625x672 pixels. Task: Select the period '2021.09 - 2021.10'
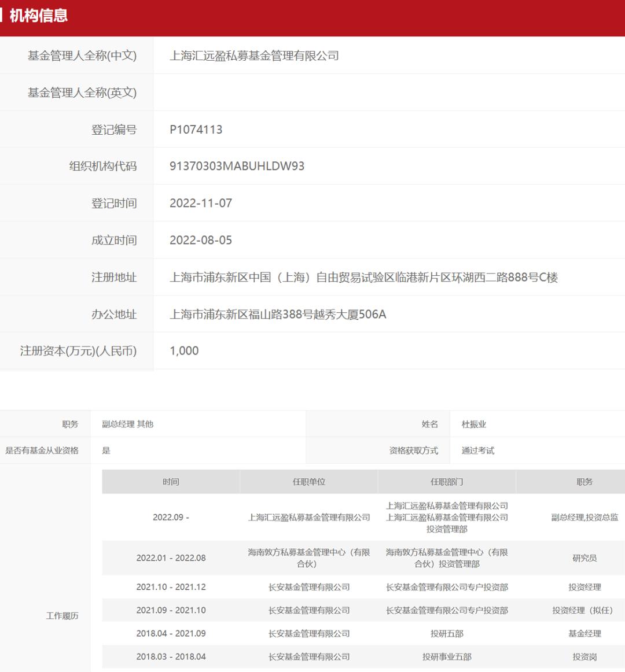click(x=171, y=610)
